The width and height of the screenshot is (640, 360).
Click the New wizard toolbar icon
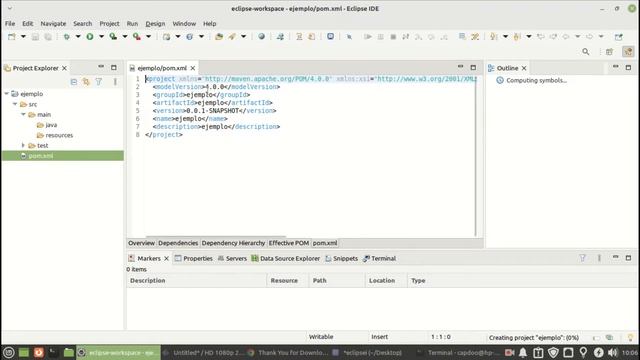pyautogui.click(x=11, y=37)
